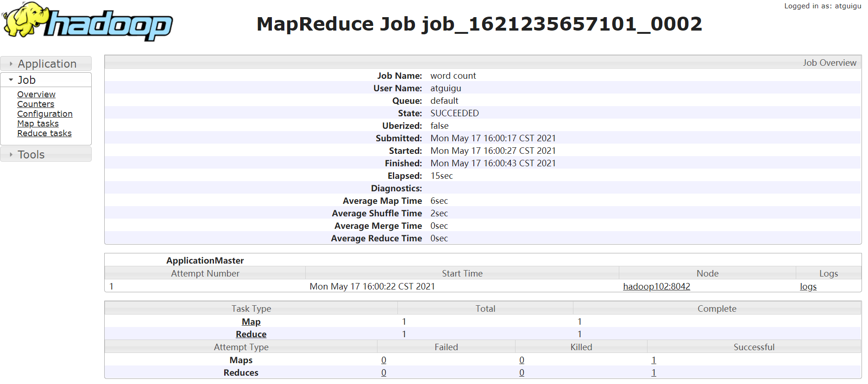868x384 pixels.
Task: Collapse the Job sidebar section
Action: pyautogui.click(x=46, y=80)
